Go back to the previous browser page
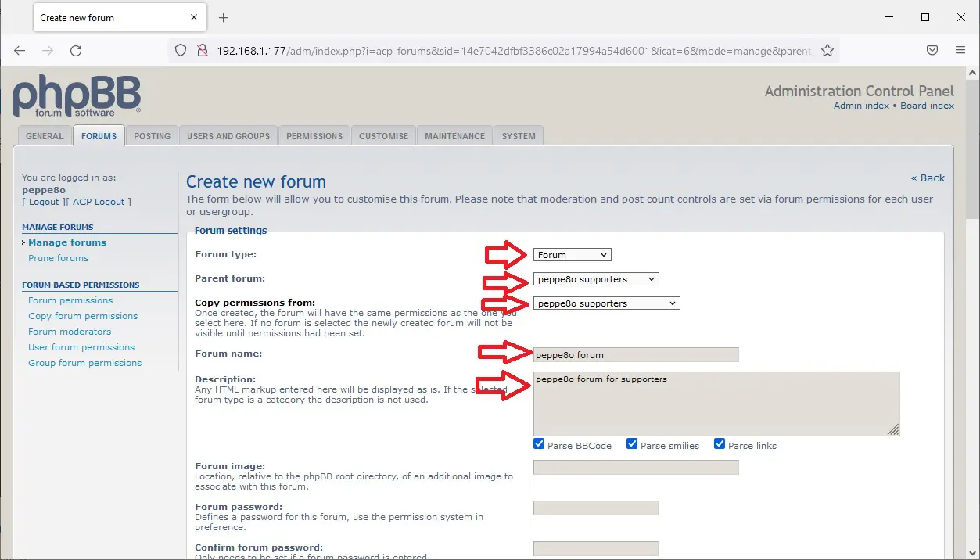980x560 pixels. 20,50
